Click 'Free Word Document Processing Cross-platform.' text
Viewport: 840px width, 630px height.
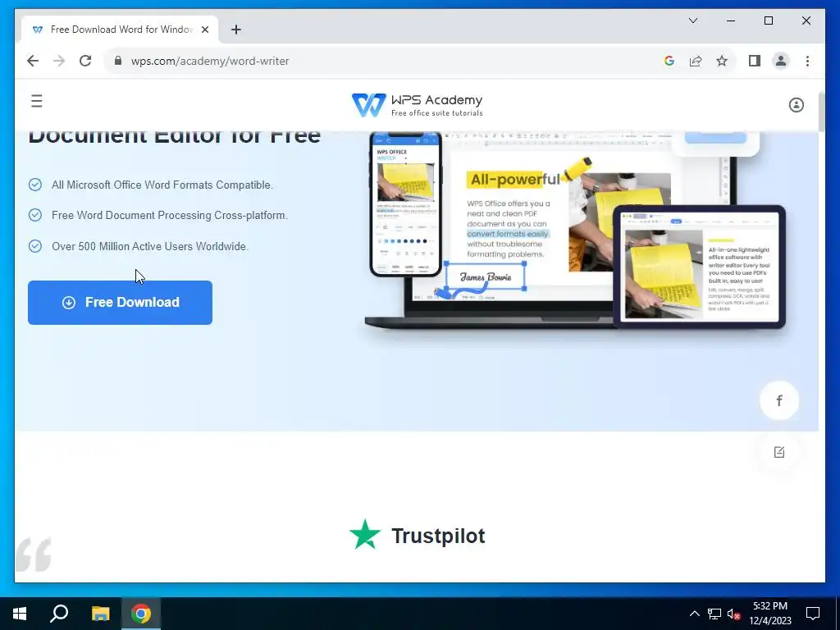coord(170,216)
